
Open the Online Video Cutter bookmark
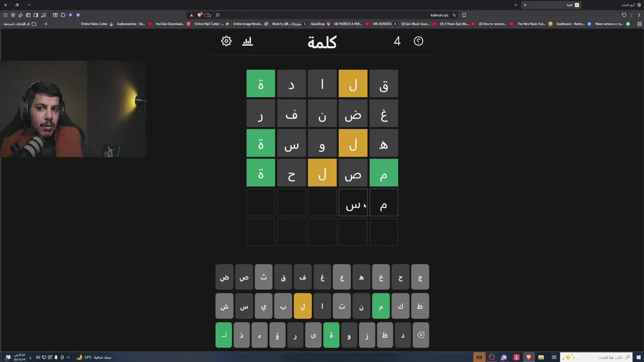(x=97, y=24)
